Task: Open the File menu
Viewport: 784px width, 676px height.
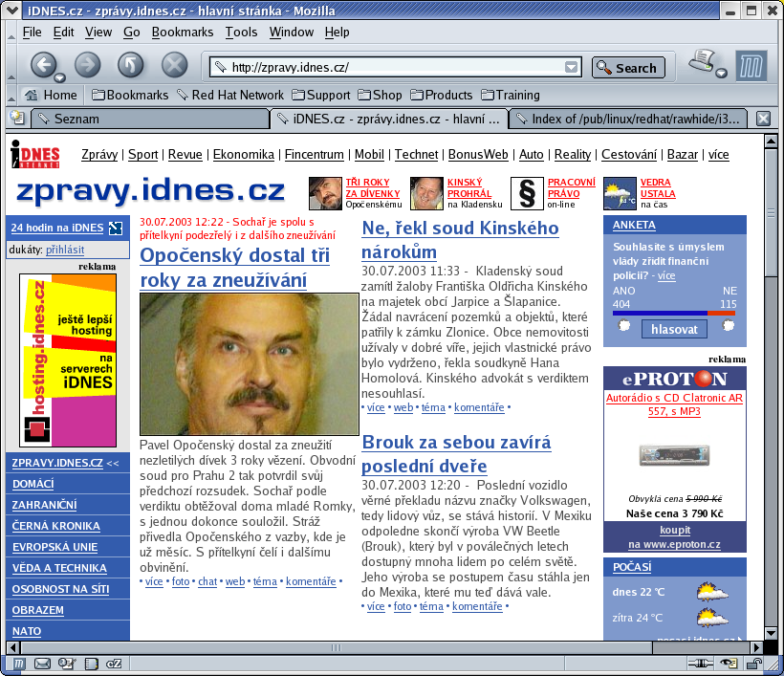Action: coord(32,32)
